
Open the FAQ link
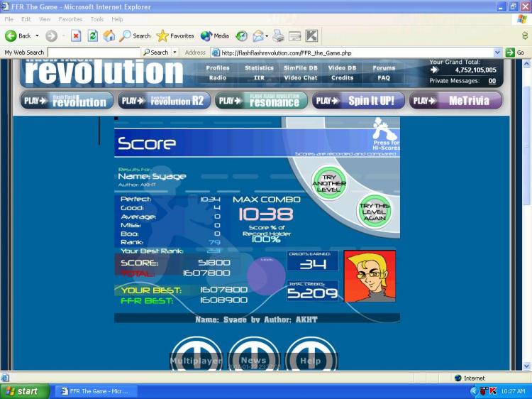384,78
